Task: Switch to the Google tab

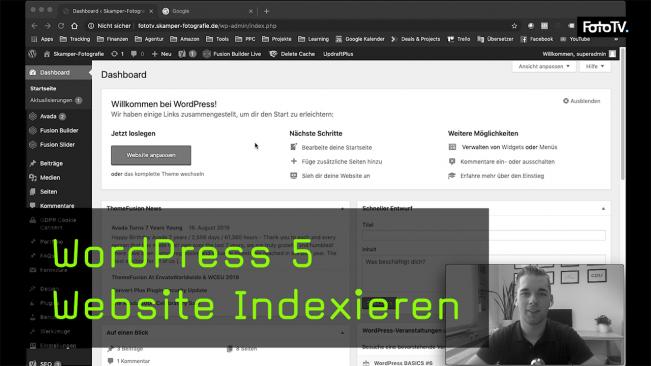Action: tap(207, 11)
